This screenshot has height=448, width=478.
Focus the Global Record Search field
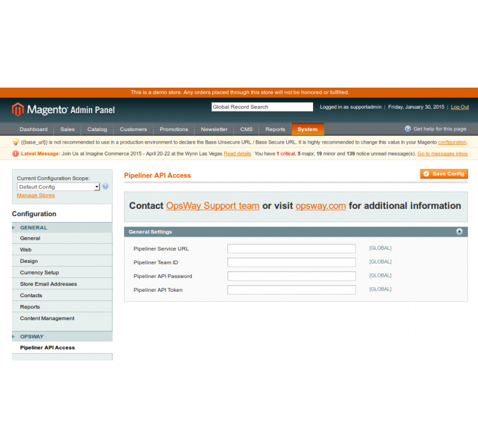pos(262,107)
